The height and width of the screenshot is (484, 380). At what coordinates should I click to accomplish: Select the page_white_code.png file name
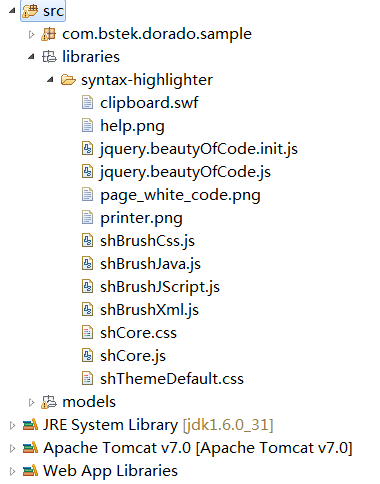180,195
